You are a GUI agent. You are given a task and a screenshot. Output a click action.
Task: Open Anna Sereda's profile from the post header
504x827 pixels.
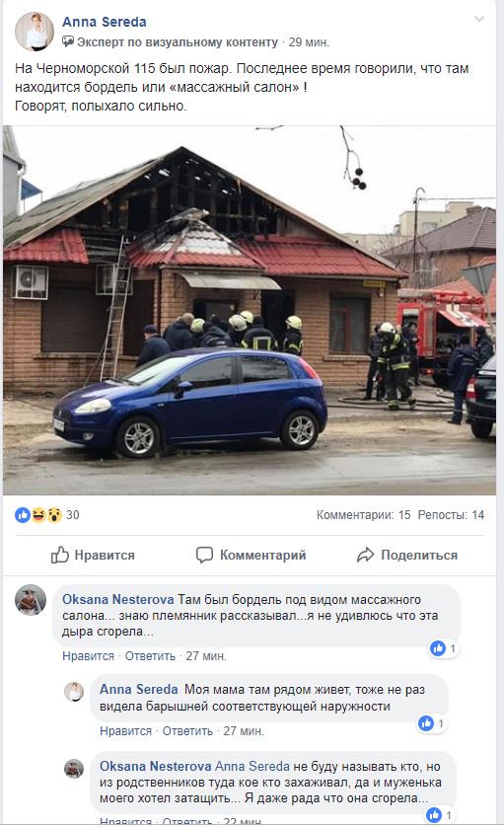coord(105,22)
